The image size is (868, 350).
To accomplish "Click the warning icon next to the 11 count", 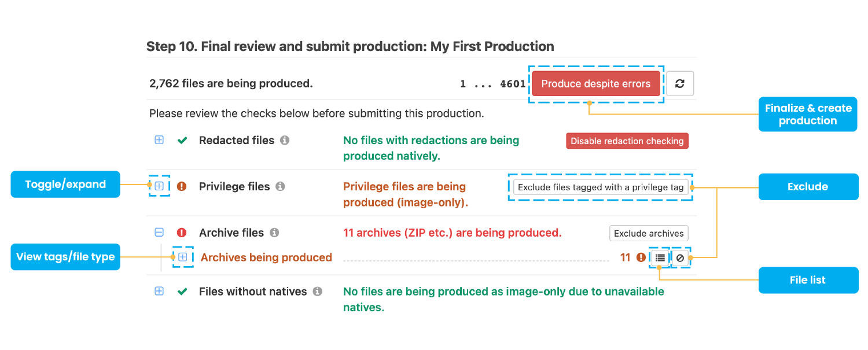I will pyautogui.click(x=640, y=258).
